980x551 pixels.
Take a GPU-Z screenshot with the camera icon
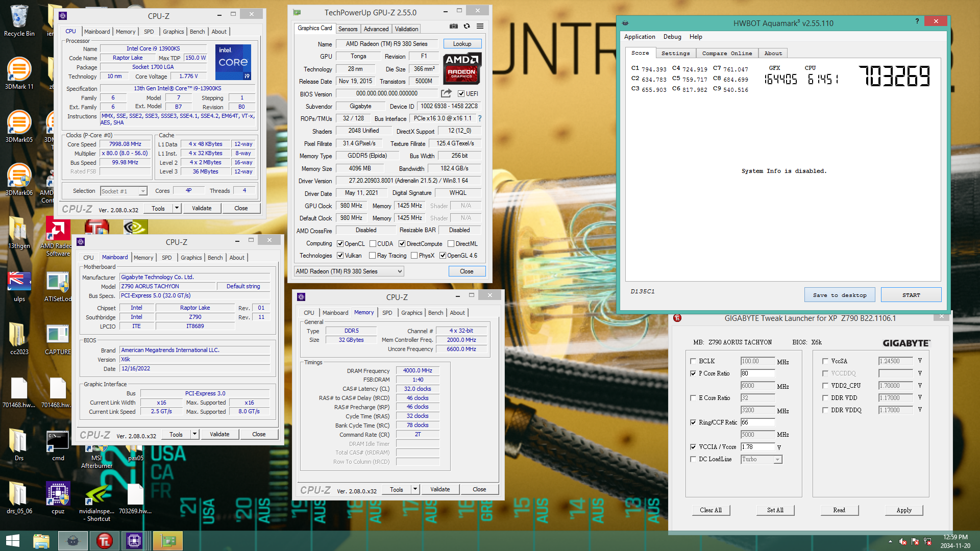point(453,26)
